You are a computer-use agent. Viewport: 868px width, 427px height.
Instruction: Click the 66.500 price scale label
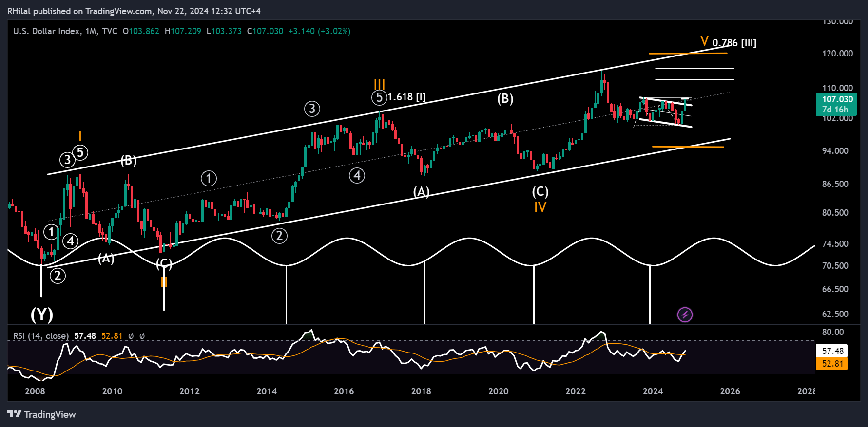click(835, 289)
